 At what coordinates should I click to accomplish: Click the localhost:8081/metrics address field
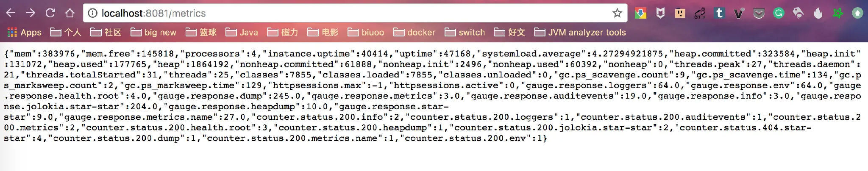(x=297, y=13)
